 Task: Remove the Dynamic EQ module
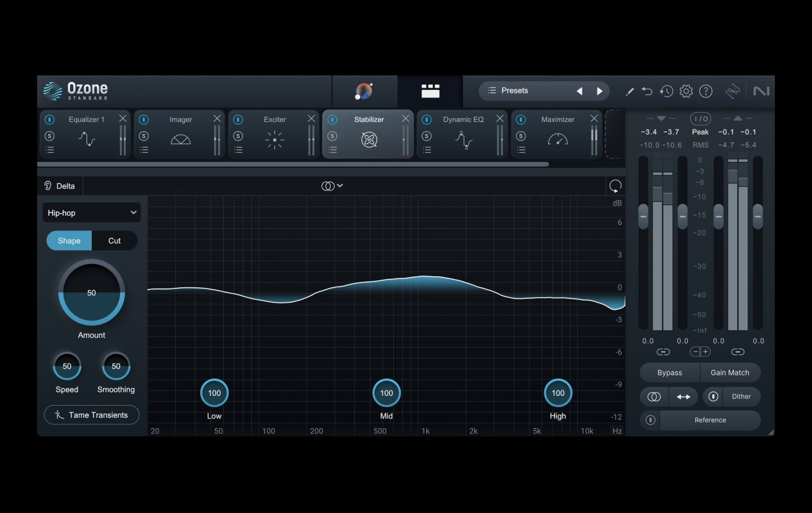(x=500, y=118)
